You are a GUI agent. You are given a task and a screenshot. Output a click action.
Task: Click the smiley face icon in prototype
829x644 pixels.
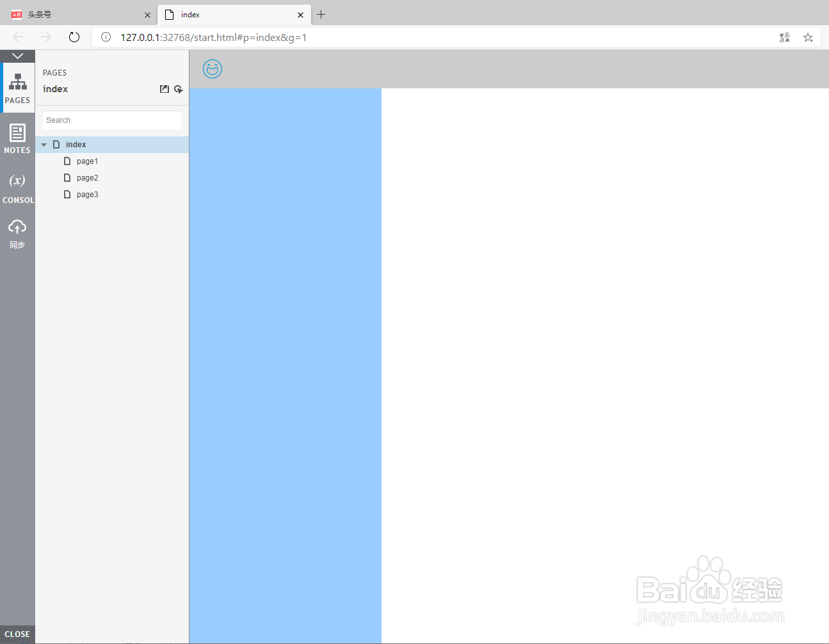coord(213,68)
